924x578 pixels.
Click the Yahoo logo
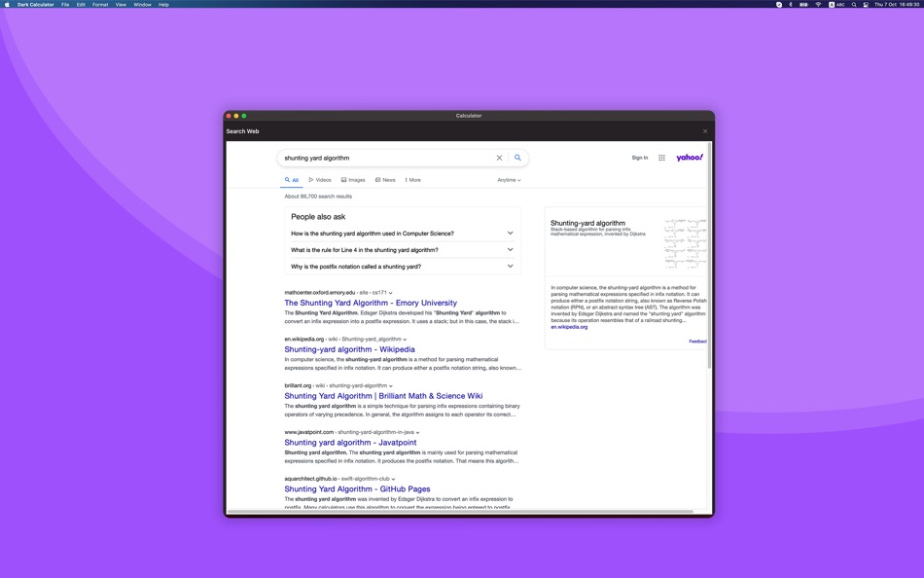[690, 158]
